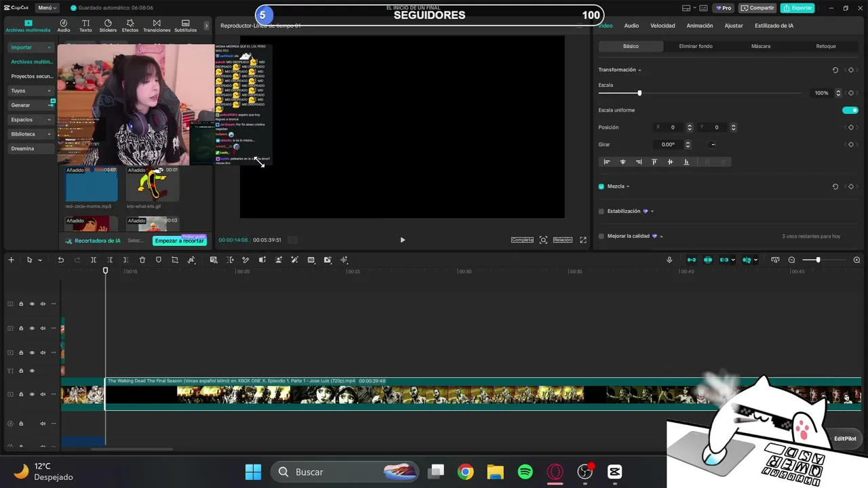Zoom in the timeline with the plus magnifier
Image resolution: width=868 pixels, height=488 pixels.
click(856, 260)
